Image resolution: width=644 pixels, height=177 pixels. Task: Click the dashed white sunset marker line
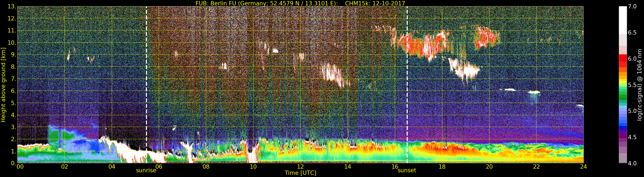tap(407, 85)
